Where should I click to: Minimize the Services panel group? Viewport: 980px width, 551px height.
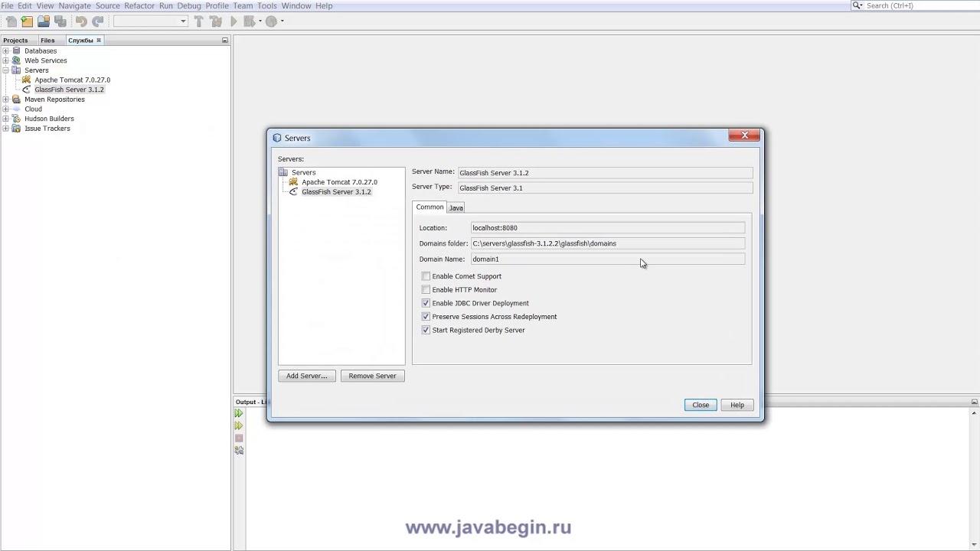click(x=225, y=41)
